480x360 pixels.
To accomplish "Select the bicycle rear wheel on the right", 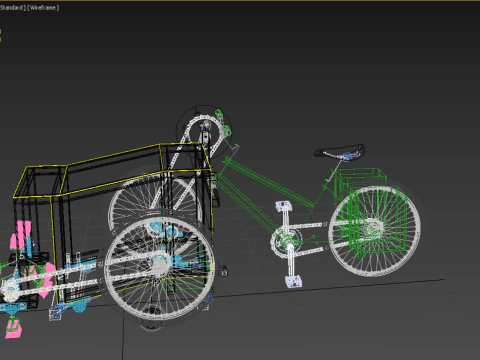I will pos(375,231).
